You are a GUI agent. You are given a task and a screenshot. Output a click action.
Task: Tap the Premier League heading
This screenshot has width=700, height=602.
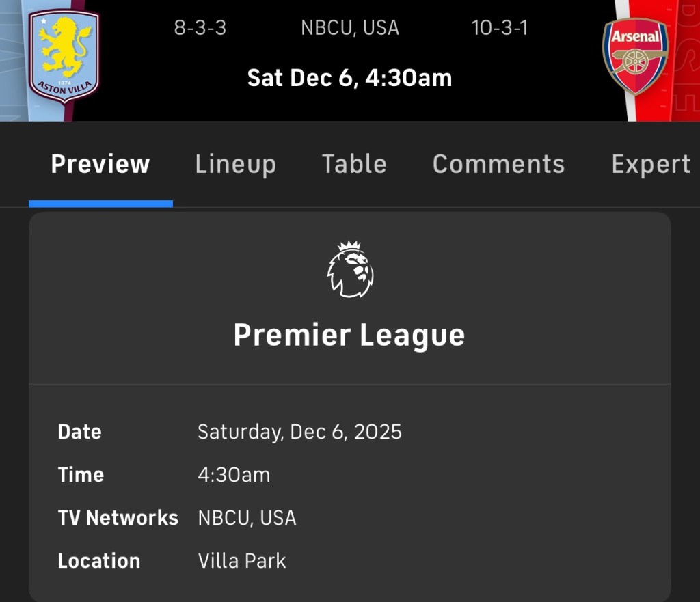pos(349,336)
